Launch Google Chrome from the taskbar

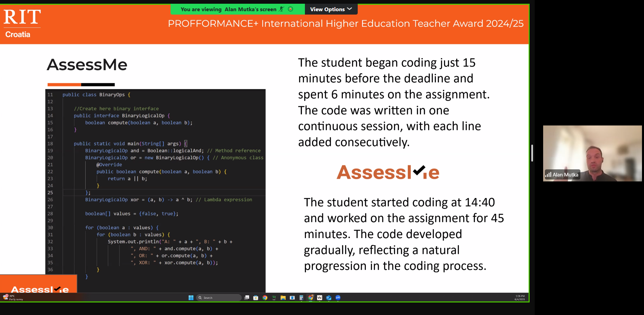pos(265,298)
